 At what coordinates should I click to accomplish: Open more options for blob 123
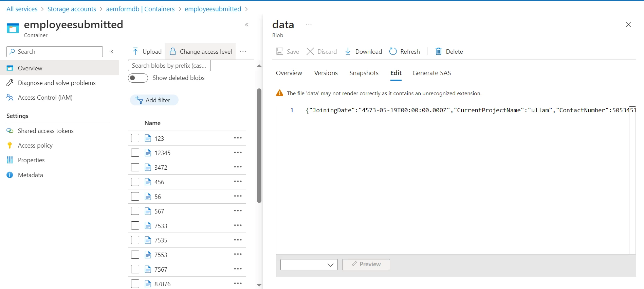point(238,138)
